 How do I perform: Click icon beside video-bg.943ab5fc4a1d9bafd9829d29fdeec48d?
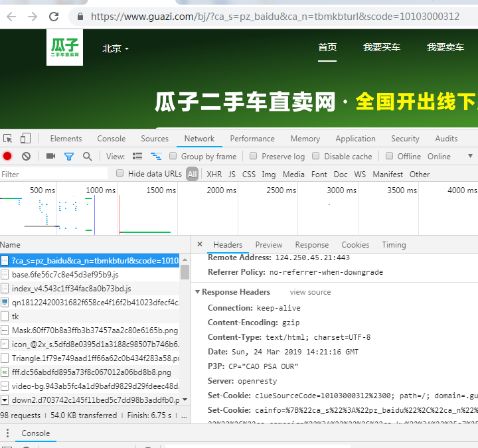click(x=5, y=386)
